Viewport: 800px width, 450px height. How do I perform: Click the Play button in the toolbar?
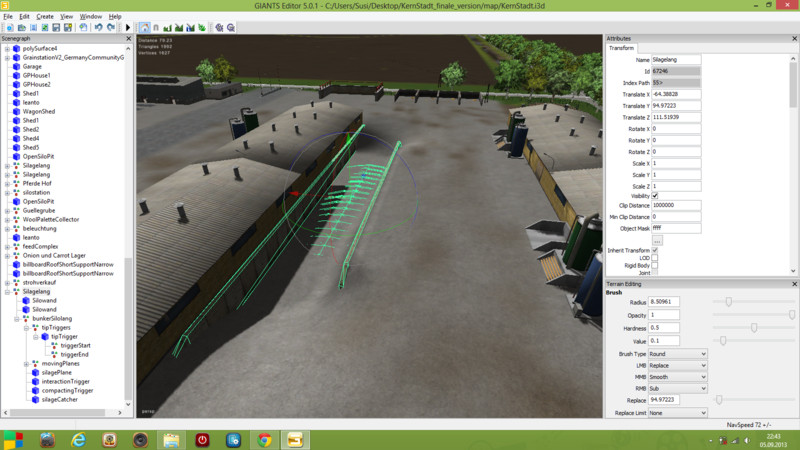128,27
